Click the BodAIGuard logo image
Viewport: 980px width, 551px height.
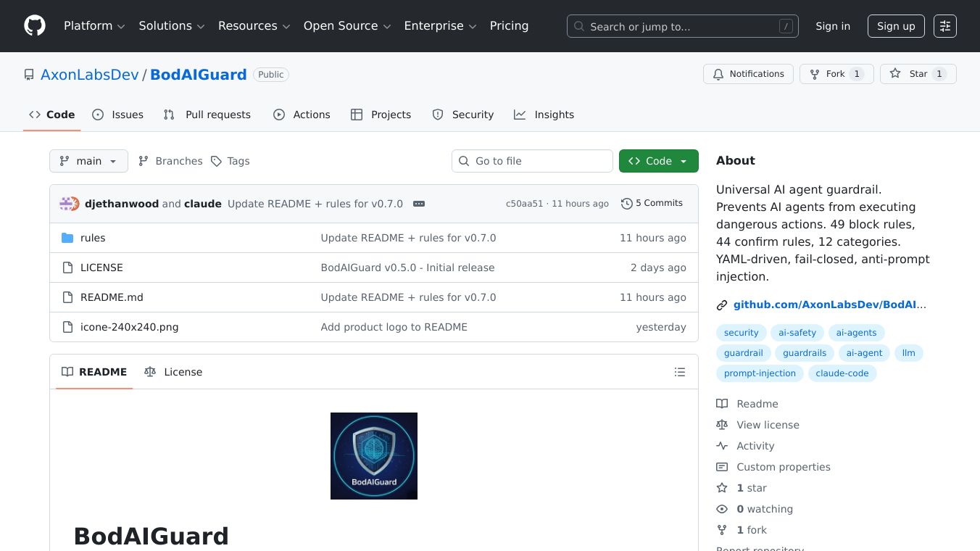click(373, 455)
